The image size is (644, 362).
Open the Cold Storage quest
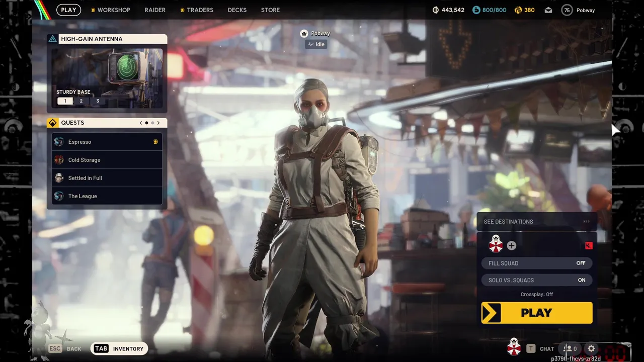107,160
